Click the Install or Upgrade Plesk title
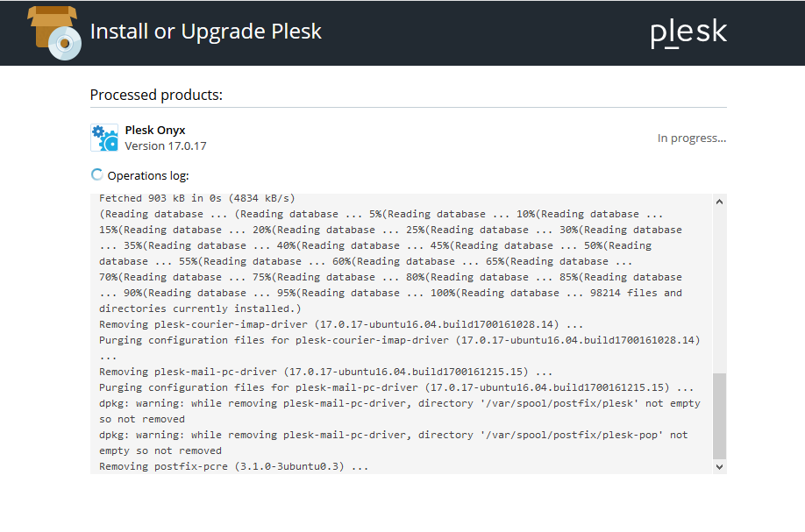This screenshot has width=805, height=532. coord(205,31)
